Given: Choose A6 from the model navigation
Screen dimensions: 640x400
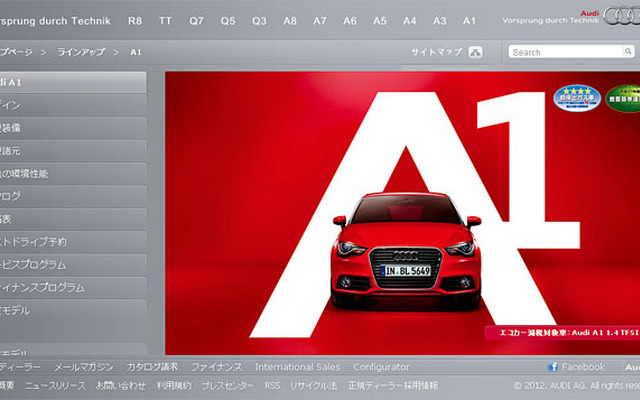Looking at the screenshot, I should coord(350,21).
